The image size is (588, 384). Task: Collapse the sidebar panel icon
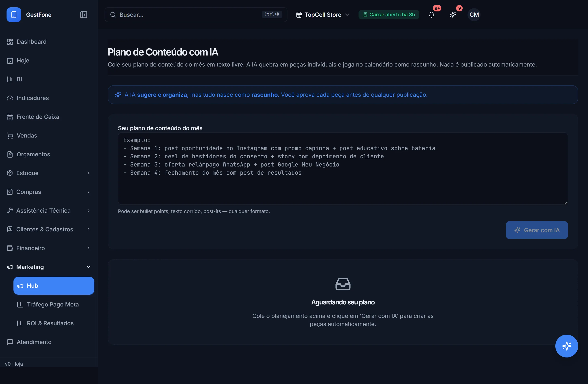84,14
